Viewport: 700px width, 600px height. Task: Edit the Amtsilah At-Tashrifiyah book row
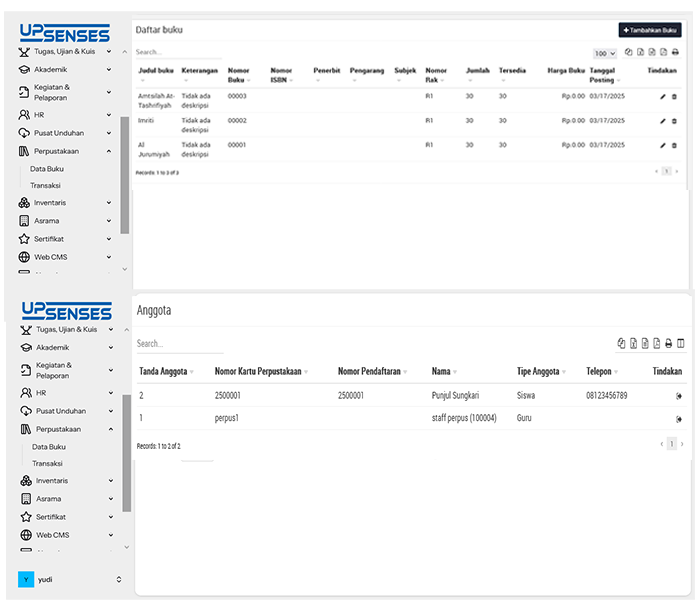point(663,96)
